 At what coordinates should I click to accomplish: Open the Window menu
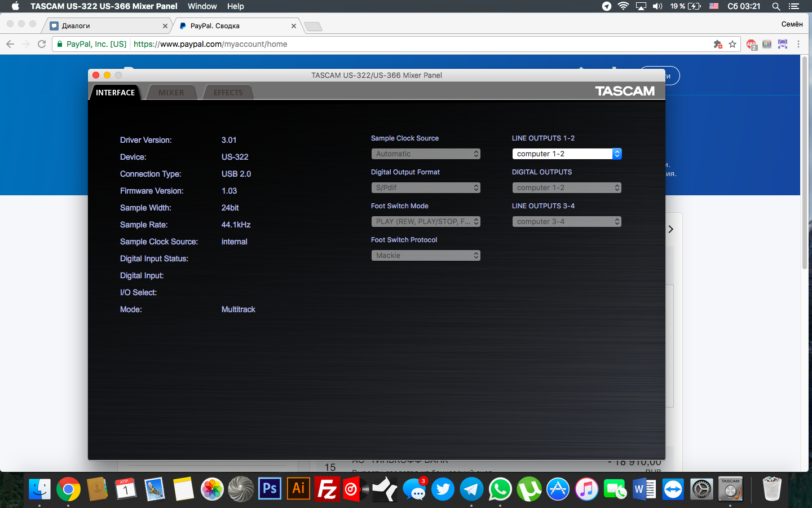[202, 6]
